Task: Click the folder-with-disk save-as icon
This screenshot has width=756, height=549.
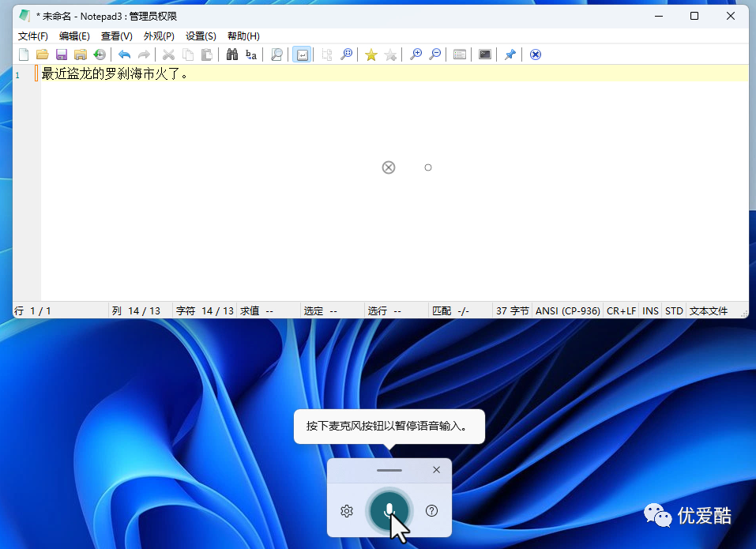Action: [81, 55]
